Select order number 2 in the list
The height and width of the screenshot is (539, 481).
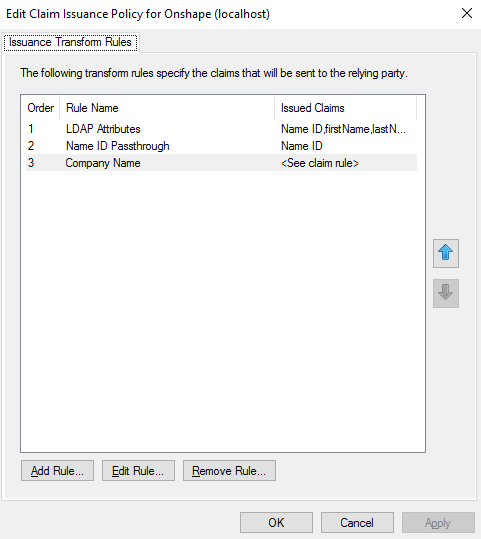click(31, 146)
